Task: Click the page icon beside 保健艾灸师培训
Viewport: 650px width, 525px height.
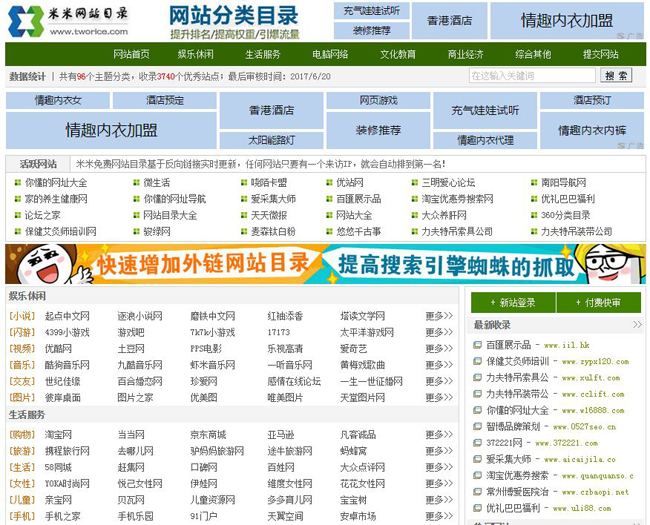Action: 478,361
